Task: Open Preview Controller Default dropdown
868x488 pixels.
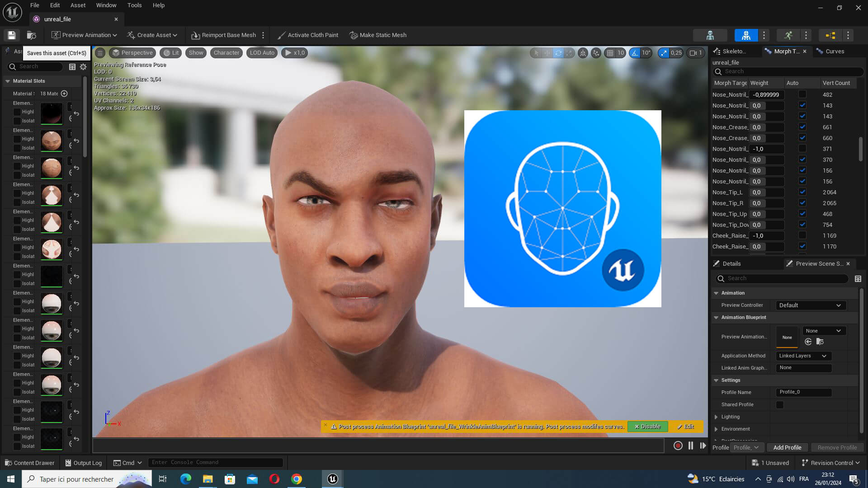Action: pos(811,305)
